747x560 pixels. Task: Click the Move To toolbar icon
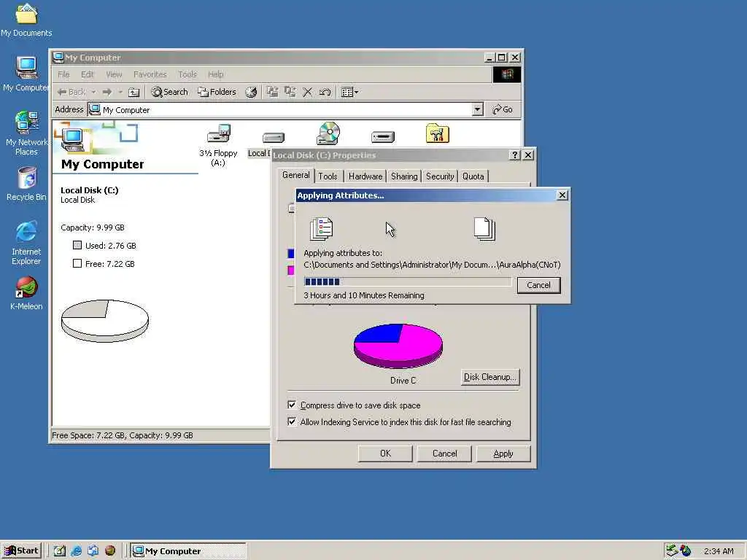pos(273,92)
